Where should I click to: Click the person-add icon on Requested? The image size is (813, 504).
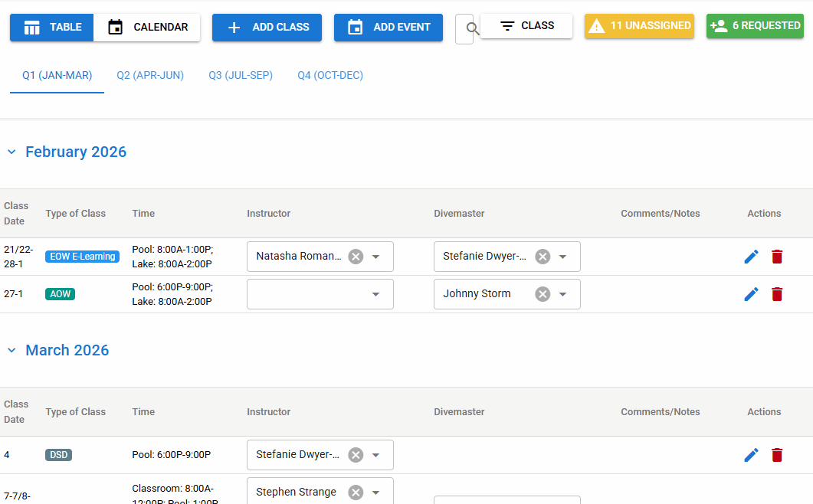pyautogui.click(x=719, y=26)
